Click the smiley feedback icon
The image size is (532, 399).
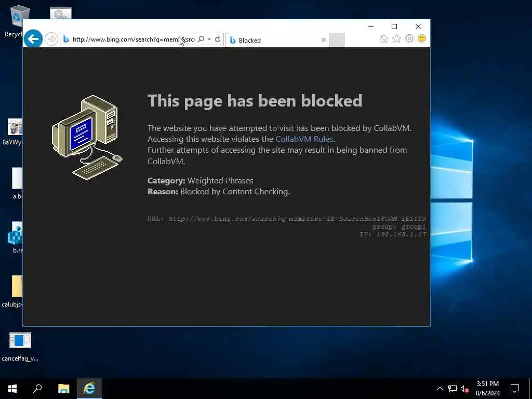[x=422, y=38]
